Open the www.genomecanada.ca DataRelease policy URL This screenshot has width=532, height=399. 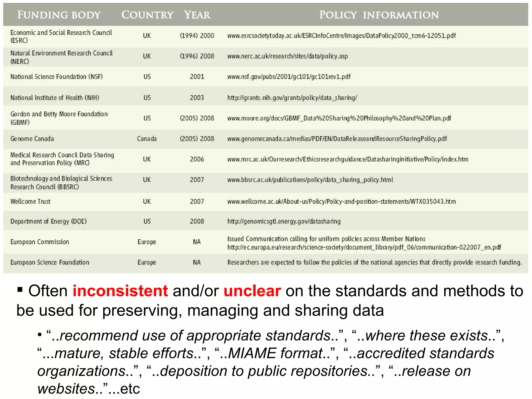tap(337, 139)
